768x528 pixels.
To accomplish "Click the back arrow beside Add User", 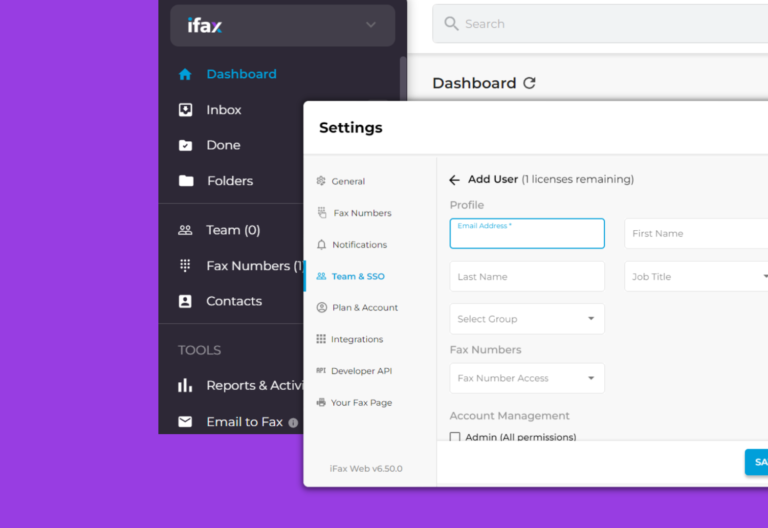I will pos(454,180).
